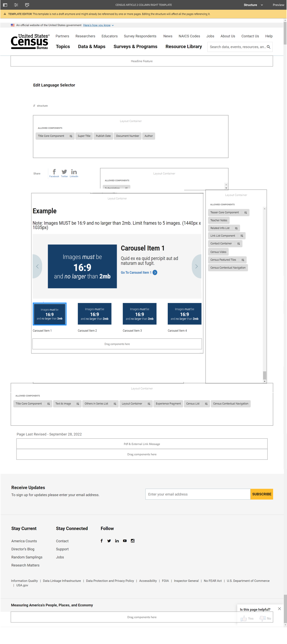Open Others in Series List policy icon
287x644 pixels.
pyautogui.click(x=115, y=404)
